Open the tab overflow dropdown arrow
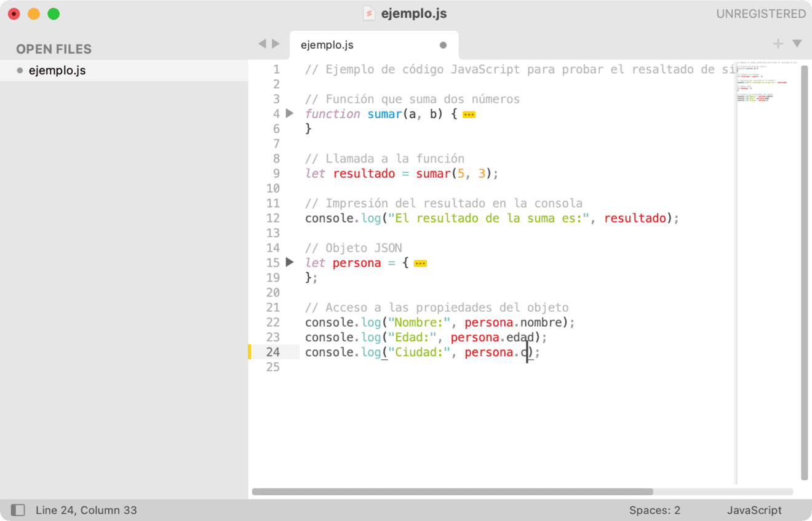 [x=797, y=44]
